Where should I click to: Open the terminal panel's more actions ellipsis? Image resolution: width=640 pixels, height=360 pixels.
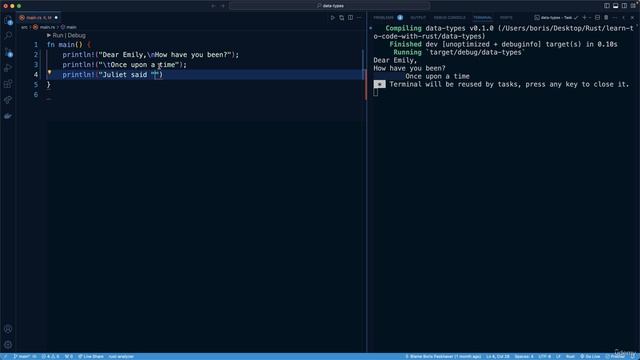615,18
